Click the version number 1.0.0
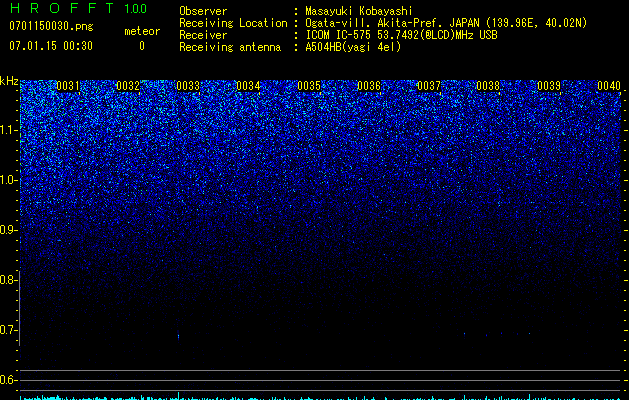629x400 pixels. coord(135,9)
